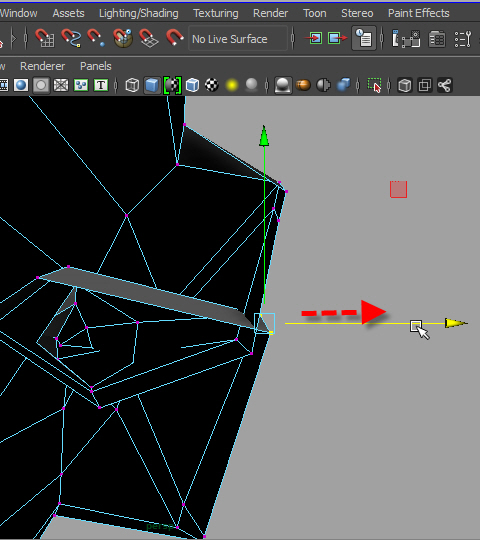Show the Tool Settings sidebar icon

[x=463, y=39]
